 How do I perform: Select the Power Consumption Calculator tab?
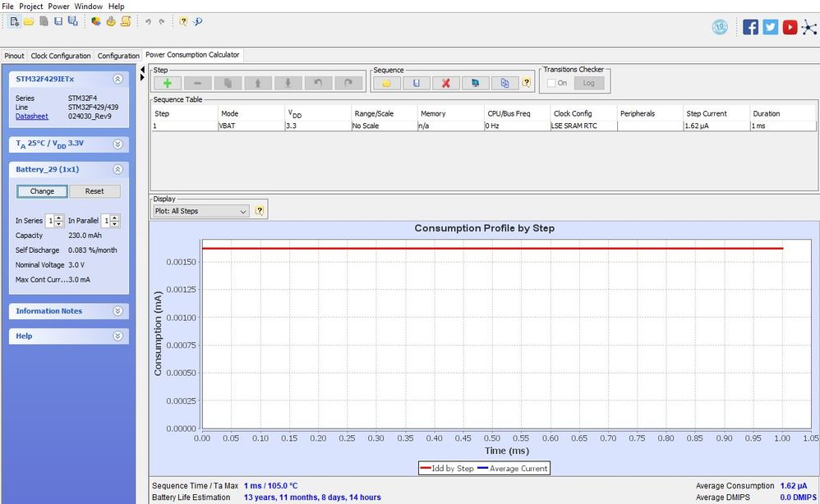192,55
